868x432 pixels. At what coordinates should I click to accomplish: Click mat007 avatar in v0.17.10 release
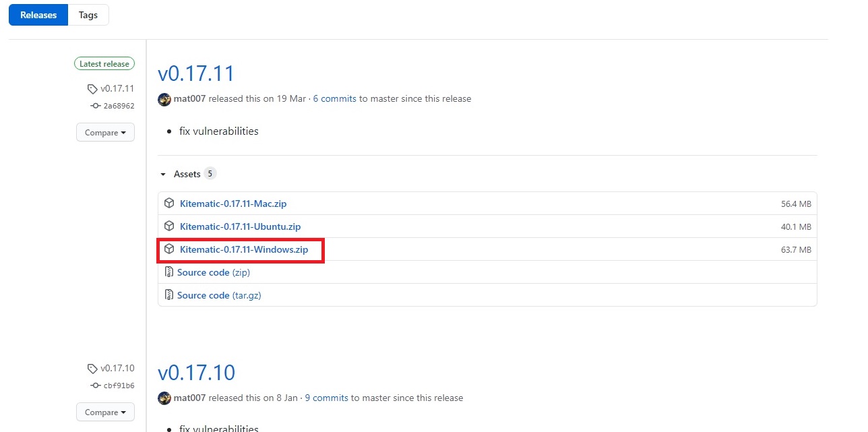[x=164, y=398]
